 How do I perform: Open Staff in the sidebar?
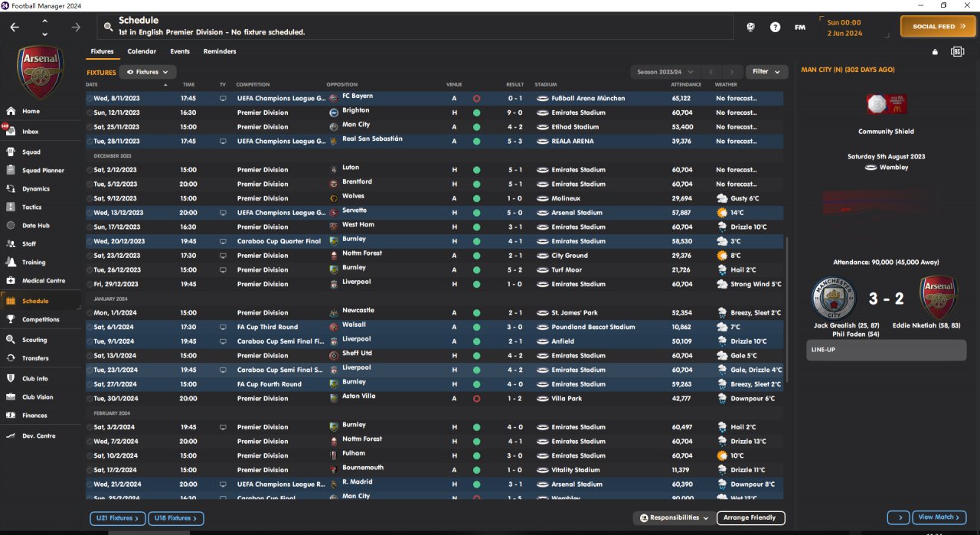pyautogui.click(x=29, y=243)
